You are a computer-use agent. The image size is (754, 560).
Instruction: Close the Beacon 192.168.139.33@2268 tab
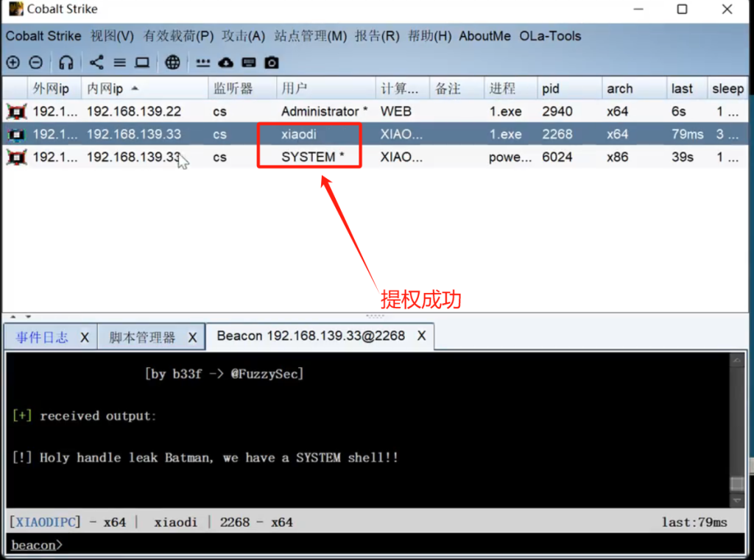(421, 336)
